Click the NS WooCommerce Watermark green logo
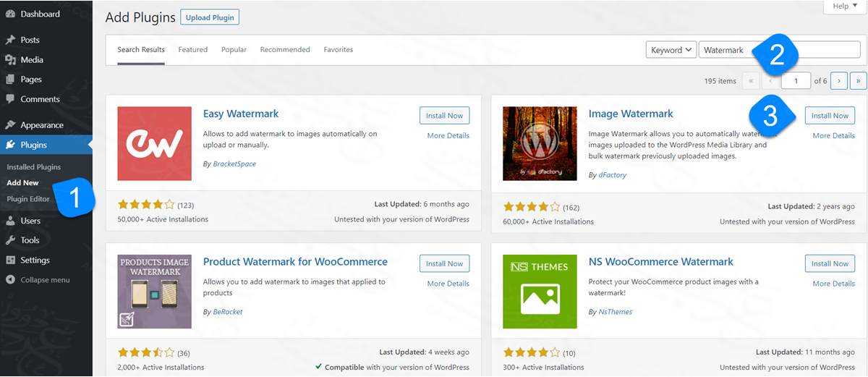The image size is (868, 377). pyautogui.click(x=540, y=292)
